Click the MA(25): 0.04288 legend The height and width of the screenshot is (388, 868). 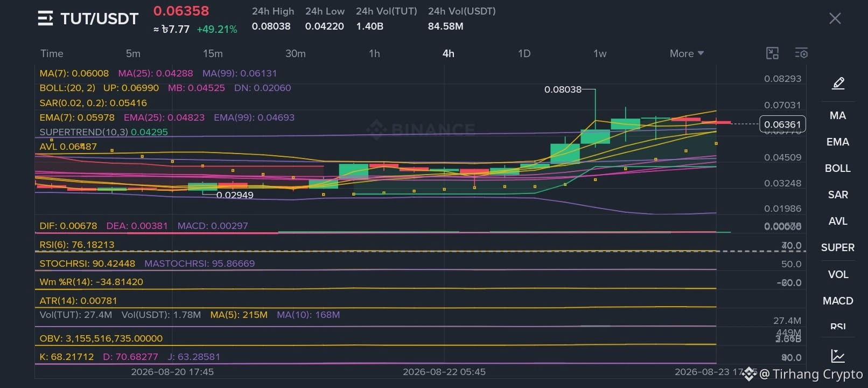pyautogui.click(x=156, y=73)
